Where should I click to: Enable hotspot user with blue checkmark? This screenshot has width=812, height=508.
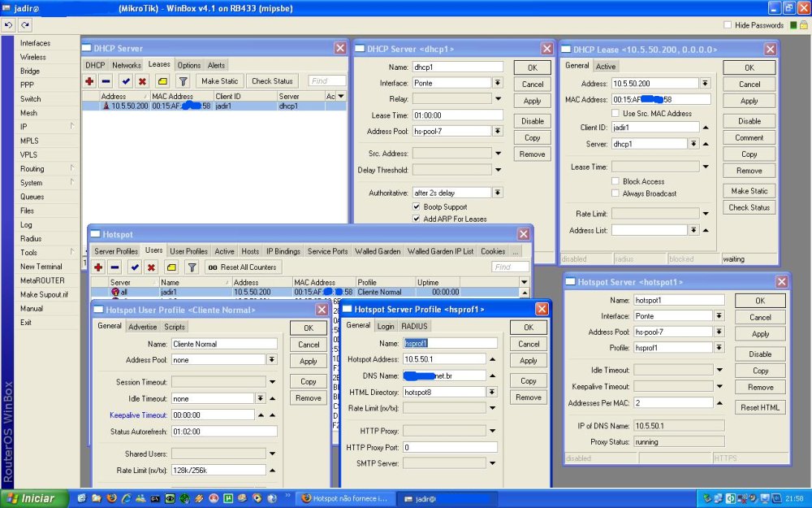(x=135, y=267)
